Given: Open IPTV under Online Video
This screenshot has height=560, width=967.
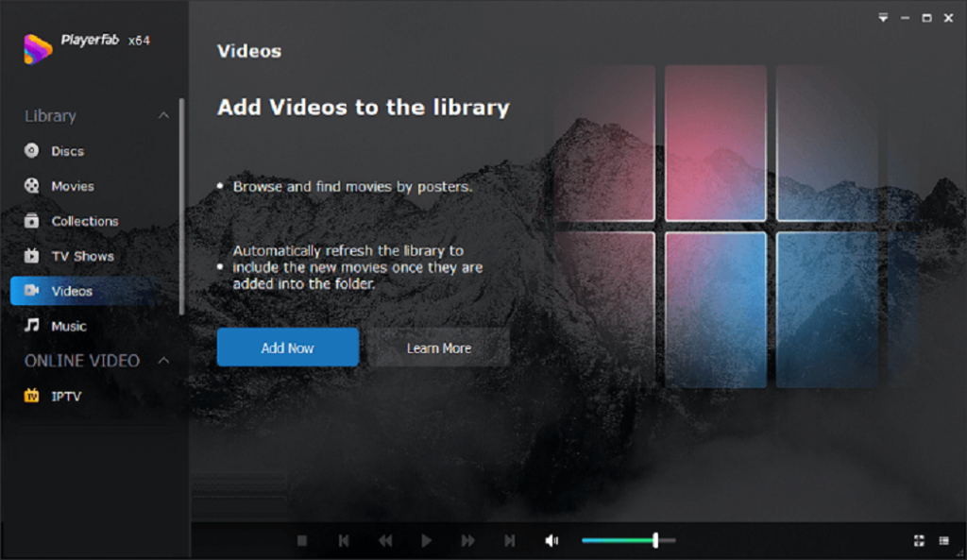Looking at the screenshot, I should click(65, 397).
